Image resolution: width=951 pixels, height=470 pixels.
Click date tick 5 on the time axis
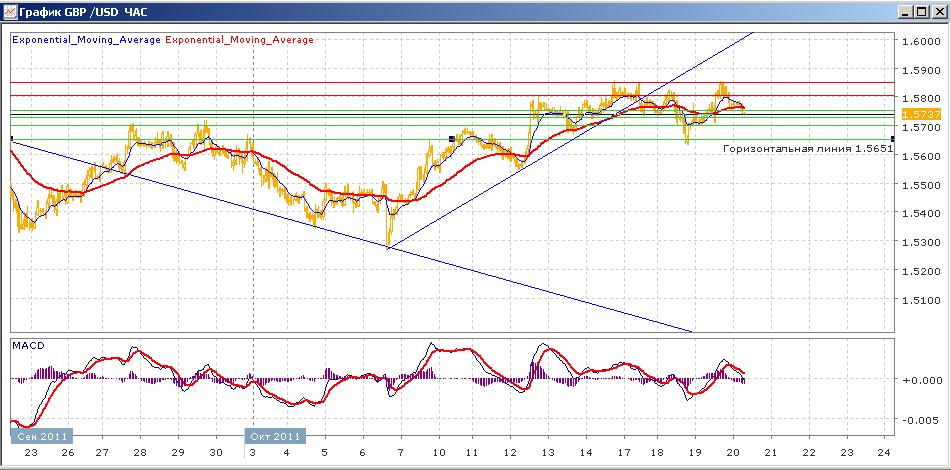tap(326, 452)
